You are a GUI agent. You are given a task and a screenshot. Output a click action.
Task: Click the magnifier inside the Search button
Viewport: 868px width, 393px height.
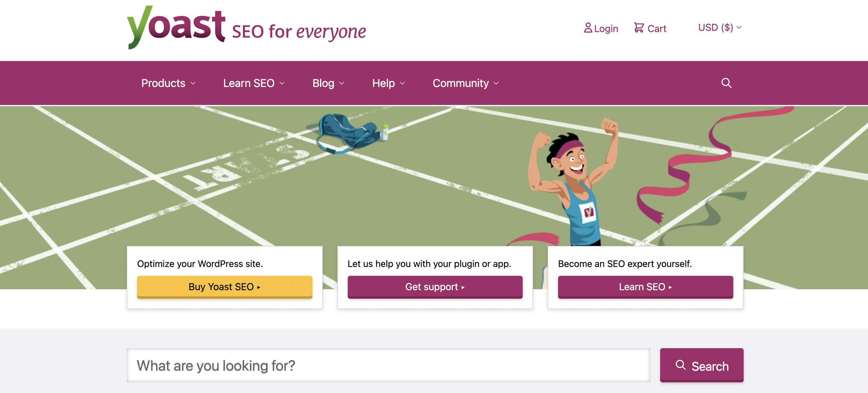coord(681,365)
